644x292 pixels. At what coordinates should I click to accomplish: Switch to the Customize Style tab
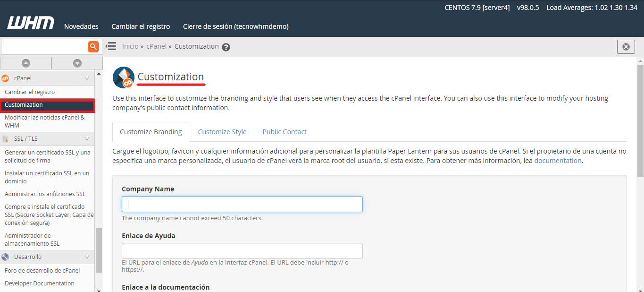[x=222, y=132]
